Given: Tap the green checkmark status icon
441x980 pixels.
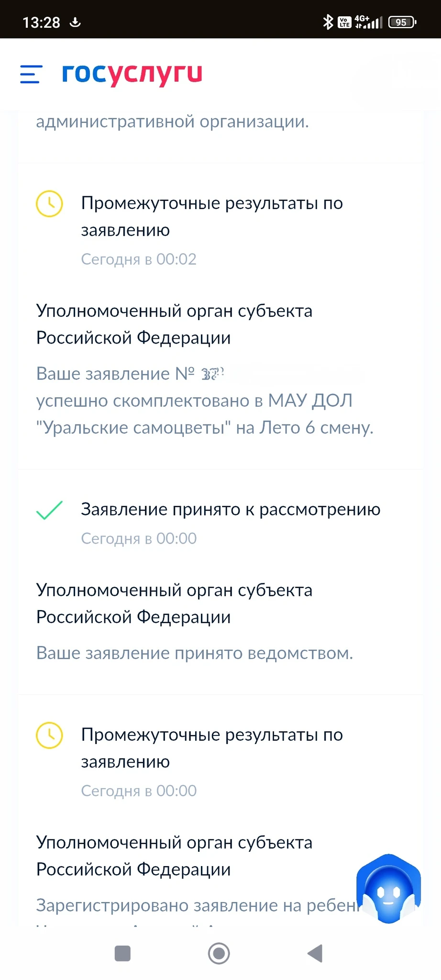Looking at the screenshot, I should coord(49,510).
